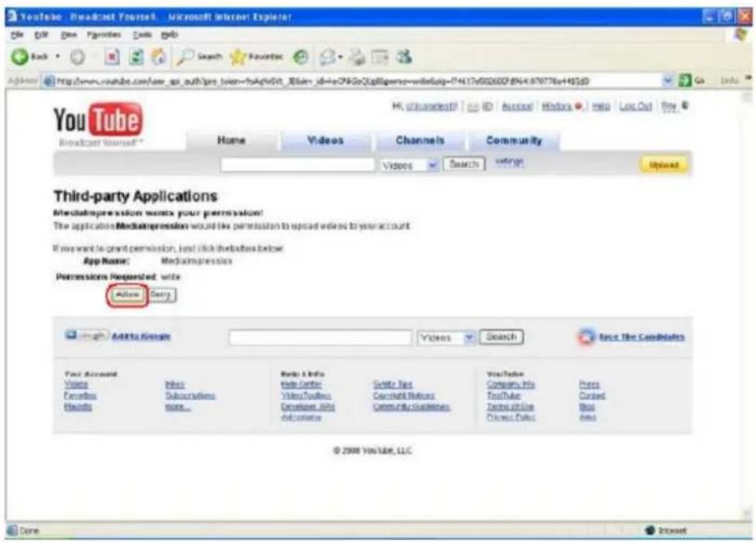Click the History toolbar icon
This screenshot has width=756, height=543.
point(301,57)
